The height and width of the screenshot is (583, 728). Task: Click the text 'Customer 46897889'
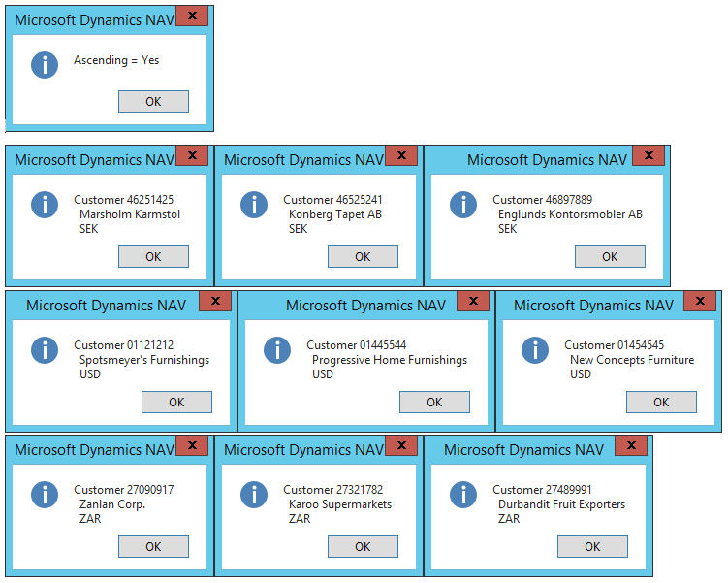(542, 200)
